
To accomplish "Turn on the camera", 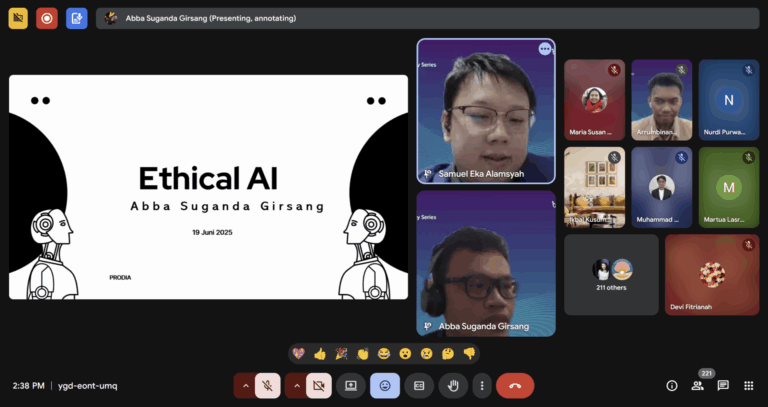I will (319, 386).
